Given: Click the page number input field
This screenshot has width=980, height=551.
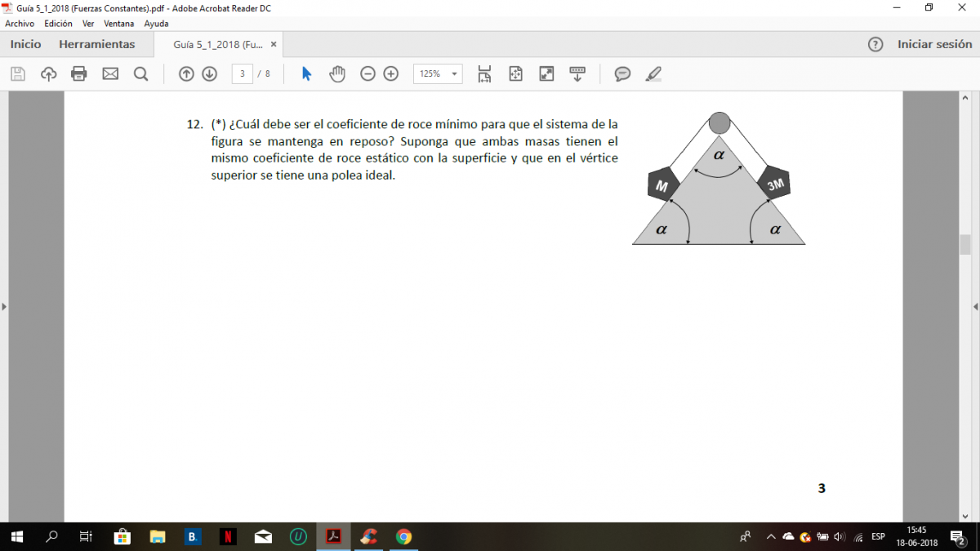Looking at the screenshot, I should pyautogui.click(x=243, y=74).
